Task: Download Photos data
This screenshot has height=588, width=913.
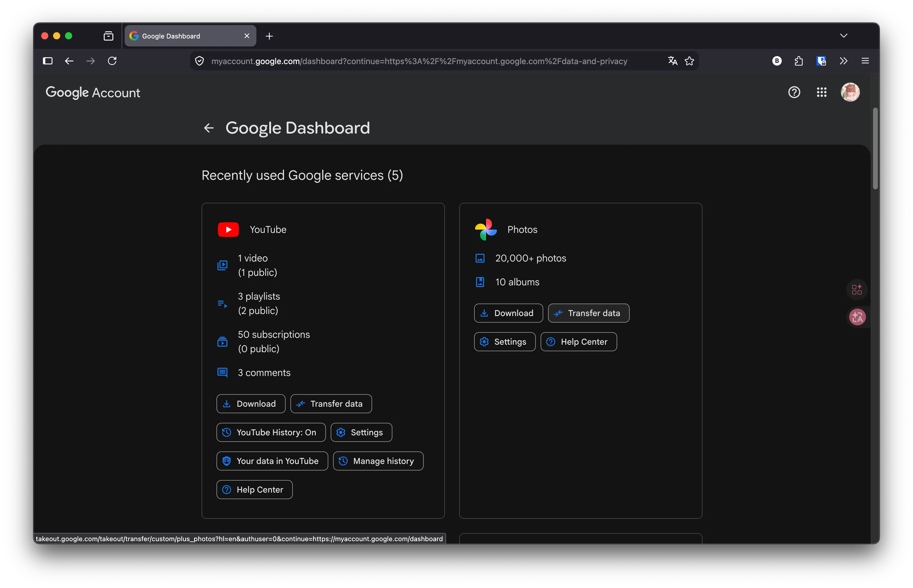Action: click(x=508, y=313)
